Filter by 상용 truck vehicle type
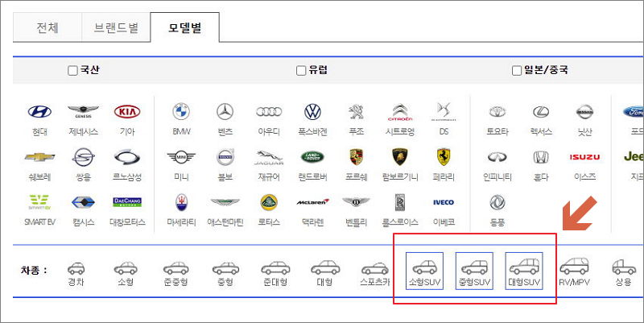Viewport: 644px width, 323px height. click(x=623, y=273)
